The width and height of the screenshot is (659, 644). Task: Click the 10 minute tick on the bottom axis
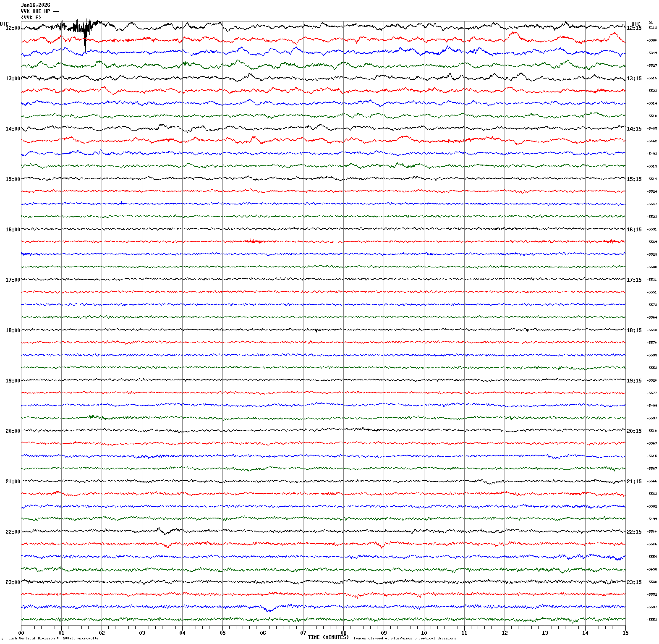[424, 633]
